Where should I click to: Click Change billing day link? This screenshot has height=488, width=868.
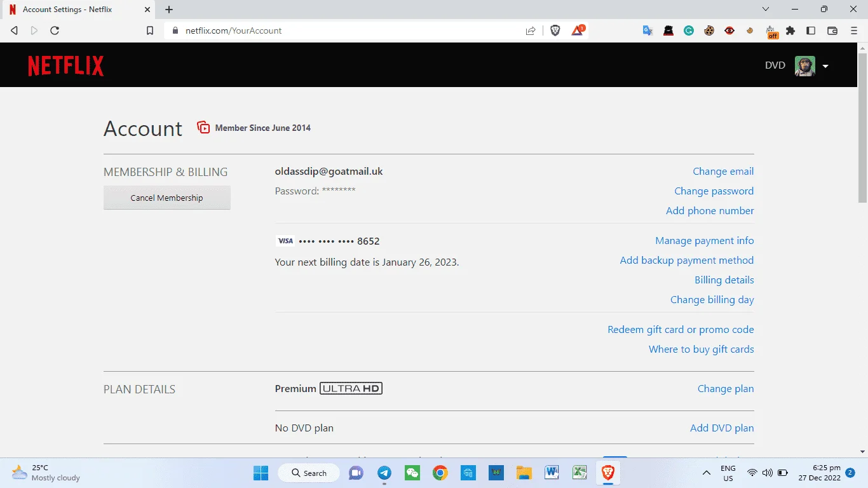712,300
